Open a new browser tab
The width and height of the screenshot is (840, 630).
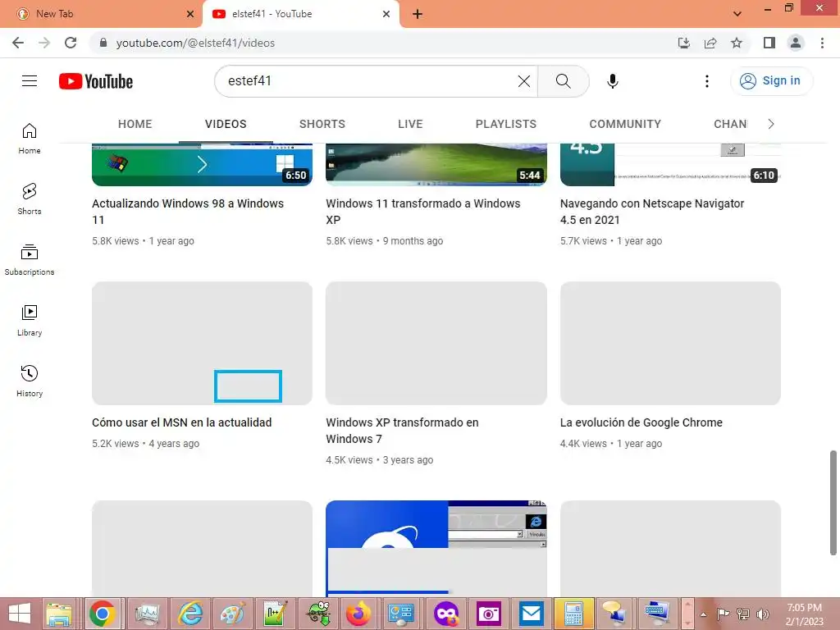click(x=418, y=14)
